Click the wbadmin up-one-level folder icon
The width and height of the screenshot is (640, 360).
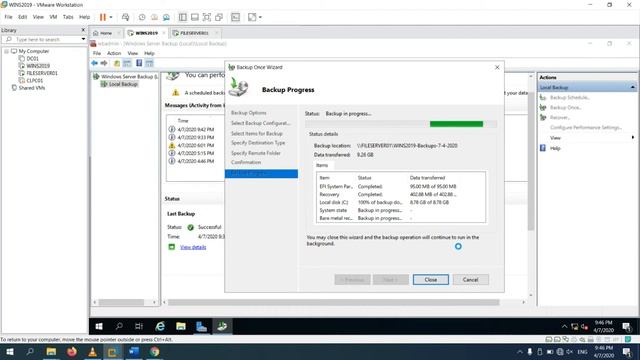click(x=117, y=63)
